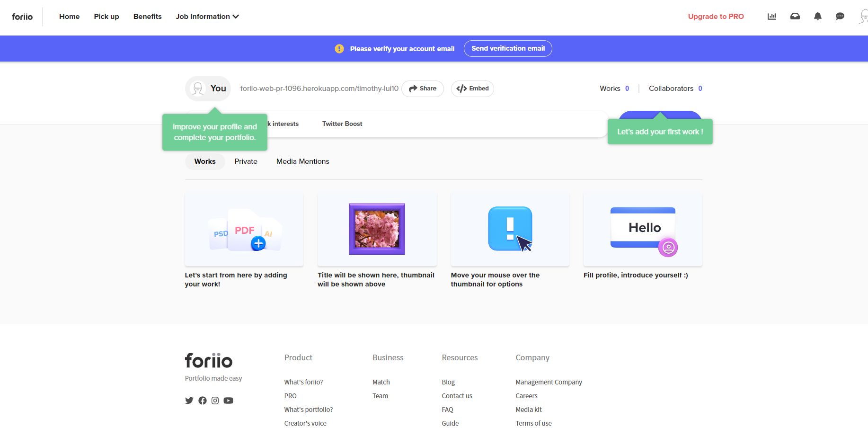
Task: Click the Embed code button
Action: (x=472, y=89)
